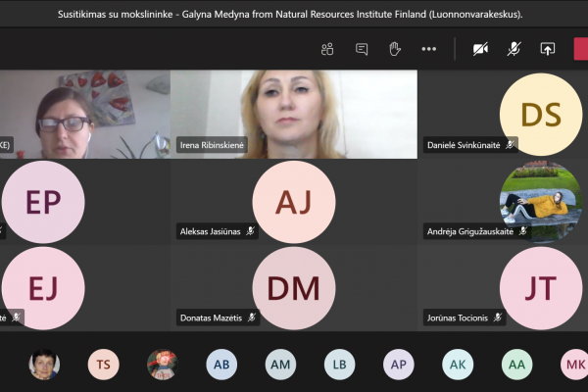Viewport: 588px width, 392px height.
Task: Click muted mic icon beside Jorūnas Tocionis
Action: pyautogui.click(x=498, y=318)
